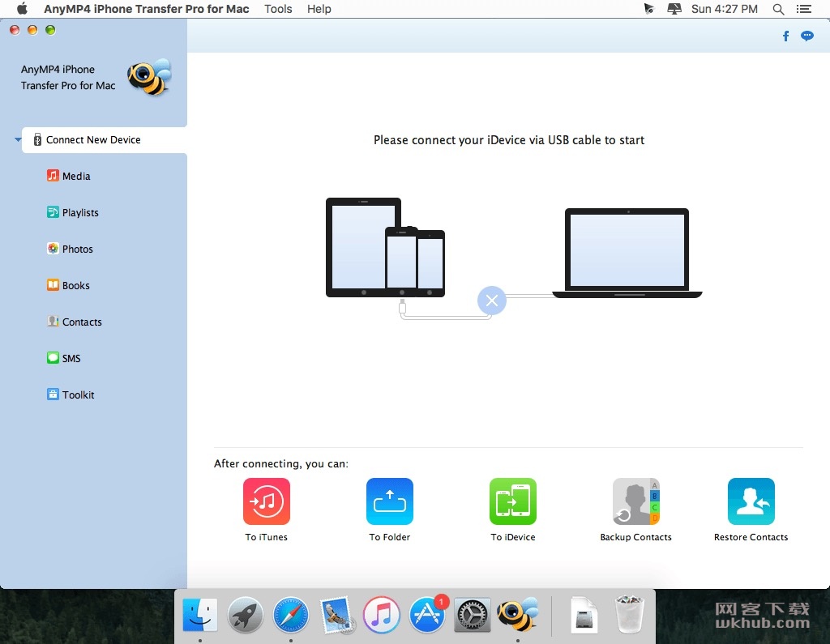Open Finder from the dock

click(x=199, y=615)
